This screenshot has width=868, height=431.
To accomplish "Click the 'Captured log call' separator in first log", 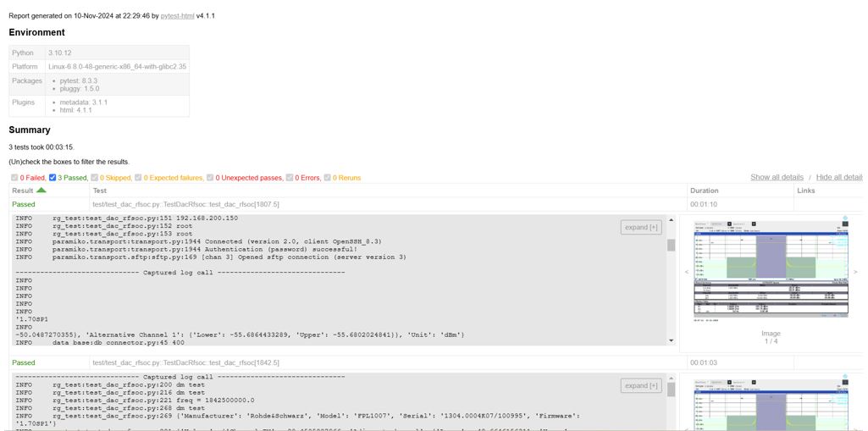I will pos(180,273).
